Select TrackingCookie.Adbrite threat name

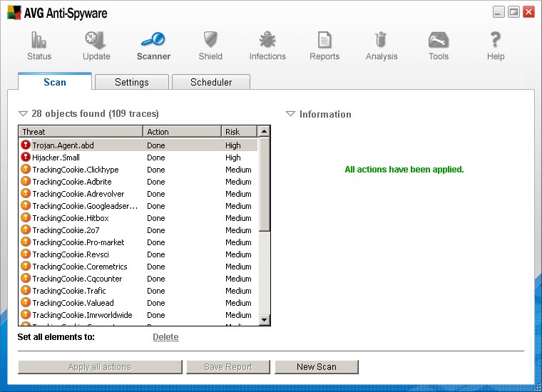pos(72,182)
